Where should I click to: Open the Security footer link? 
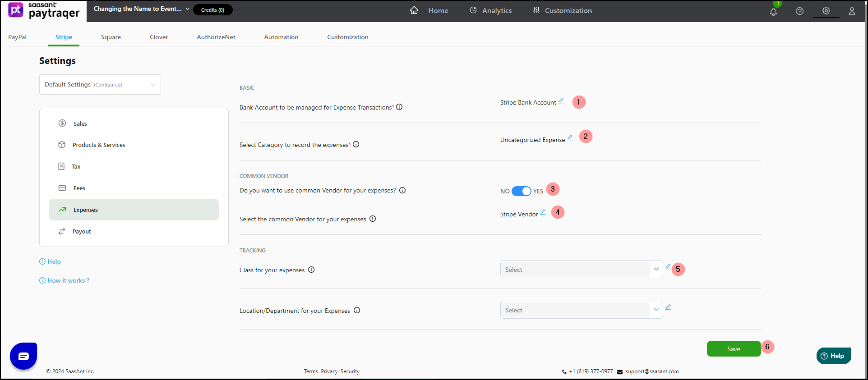click(350, 371)
